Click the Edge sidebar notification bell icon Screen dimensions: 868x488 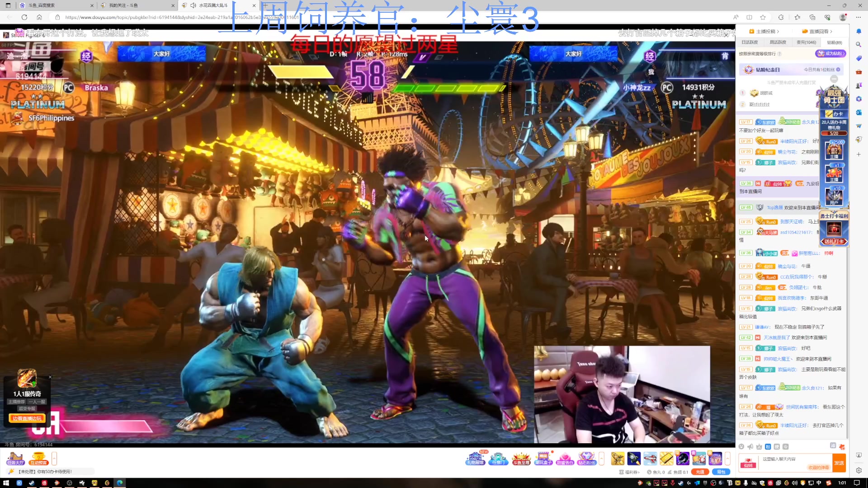pos(859,31)
